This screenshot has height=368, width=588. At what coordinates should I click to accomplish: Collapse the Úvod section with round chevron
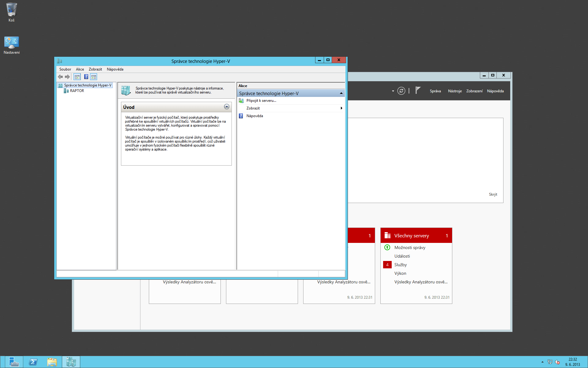click(x=227, y=107)
